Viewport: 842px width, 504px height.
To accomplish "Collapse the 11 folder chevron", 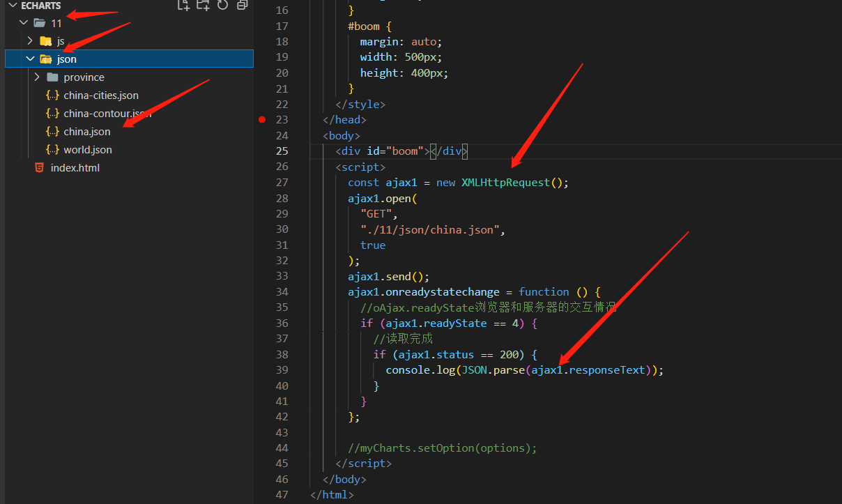I will coord(24,23).
